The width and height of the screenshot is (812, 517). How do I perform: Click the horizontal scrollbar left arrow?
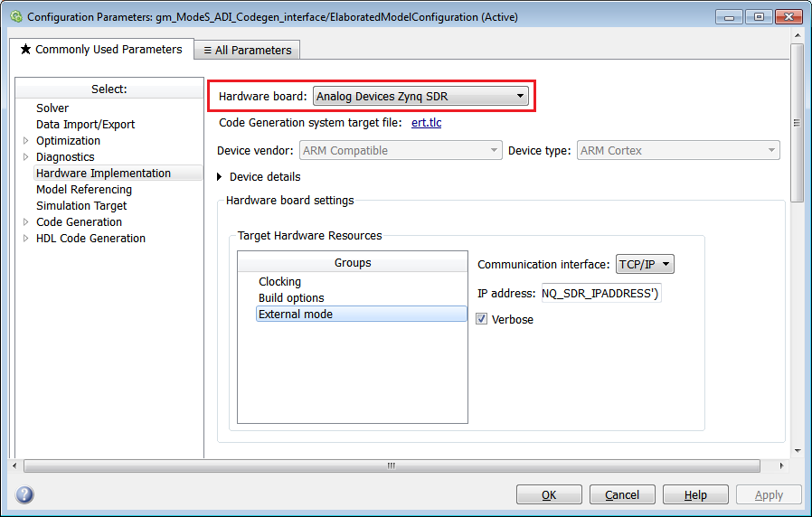pos(14,465)
